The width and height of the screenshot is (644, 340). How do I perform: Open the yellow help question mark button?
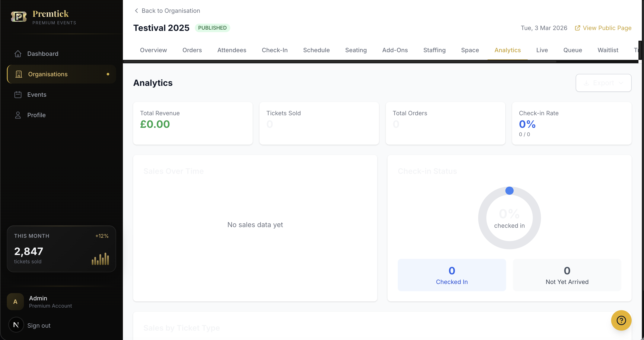621,320
